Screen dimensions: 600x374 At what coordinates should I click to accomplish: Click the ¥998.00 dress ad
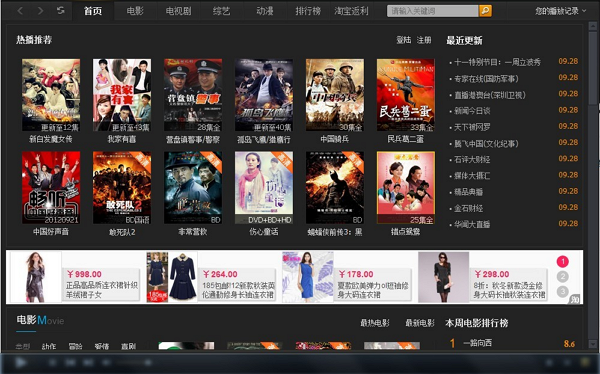point(75,277)
